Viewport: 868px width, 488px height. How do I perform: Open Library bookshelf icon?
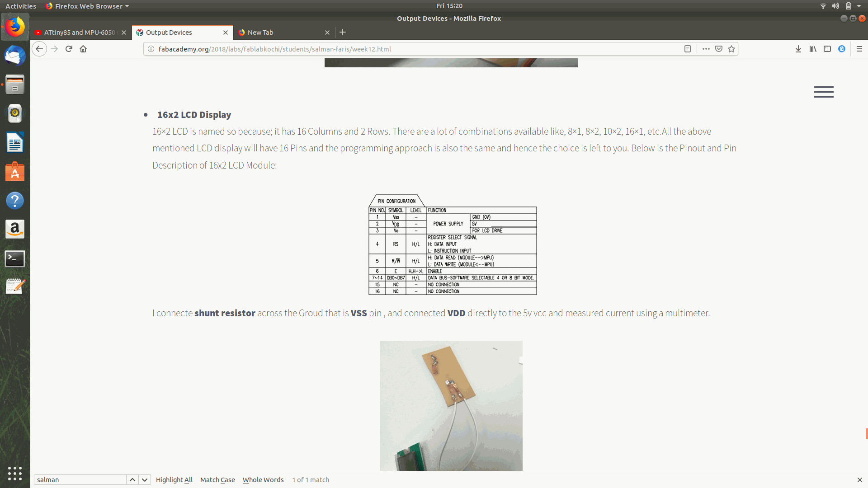813,49
